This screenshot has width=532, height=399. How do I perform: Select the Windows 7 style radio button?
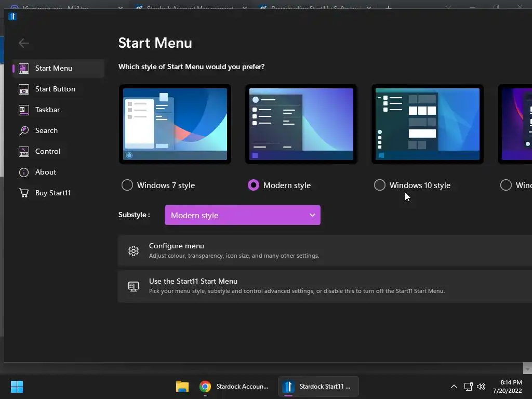click(127, 185)
